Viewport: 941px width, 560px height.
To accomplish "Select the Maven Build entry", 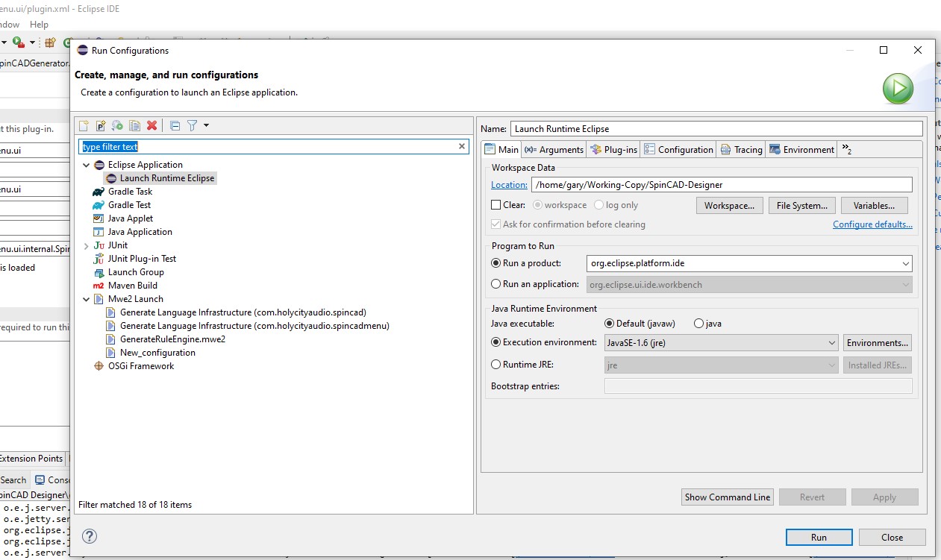I will tap(132, 286).
